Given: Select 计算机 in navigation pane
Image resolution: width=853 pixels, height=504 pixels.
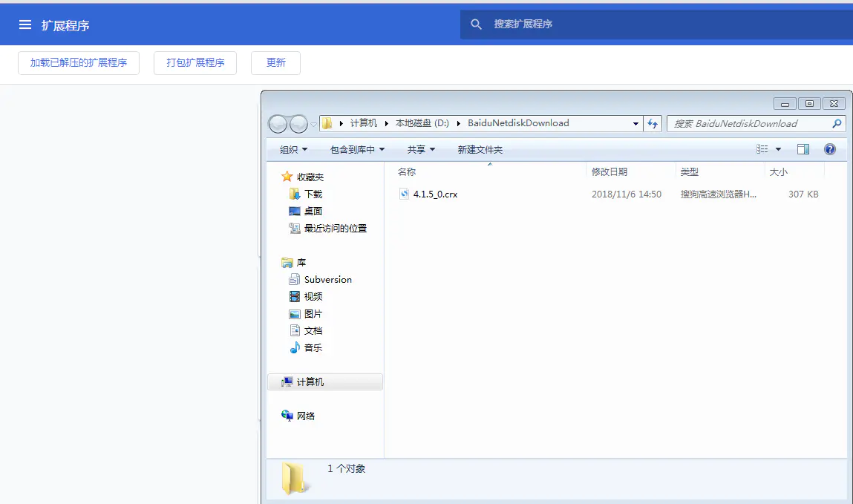Looking at the screenshot, I should pos(325,382).
